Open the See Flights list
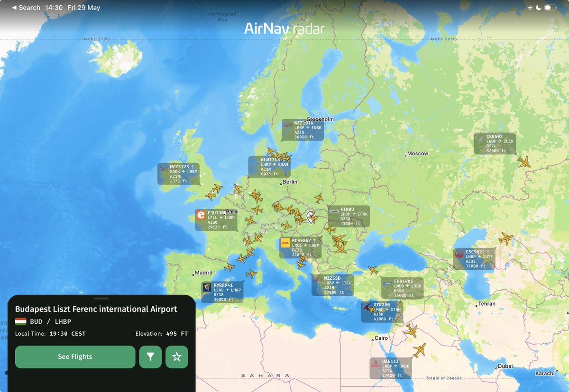The height and width of the screenshot is (392, 569). point(75,357)
